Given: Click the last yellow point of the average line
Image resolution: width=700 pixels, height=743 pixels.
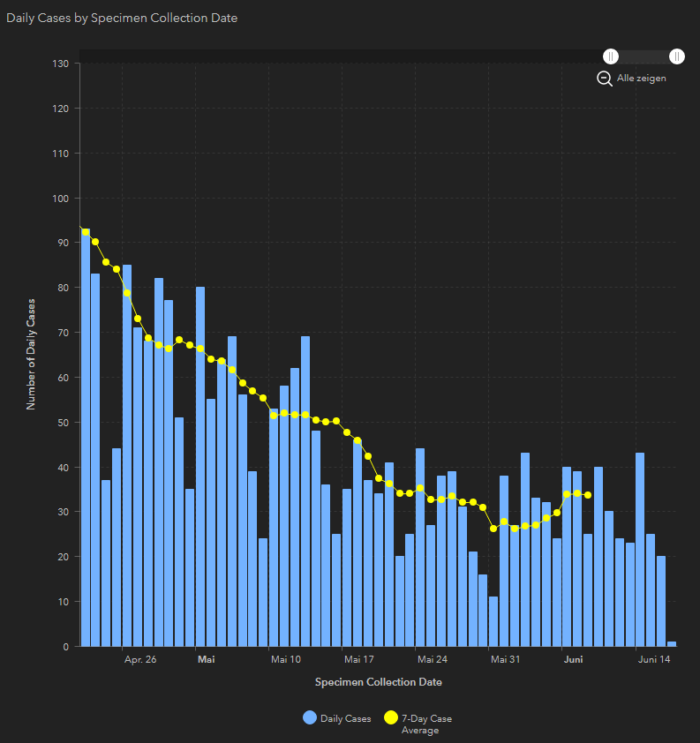Looking at the screenshot, I should (x=588, y=495).
